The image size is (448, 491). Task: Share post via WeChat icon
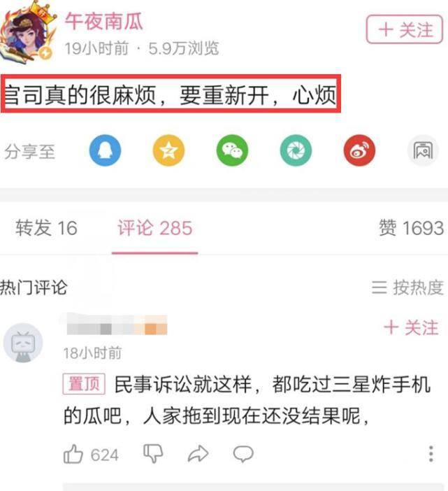coord(232,150)
